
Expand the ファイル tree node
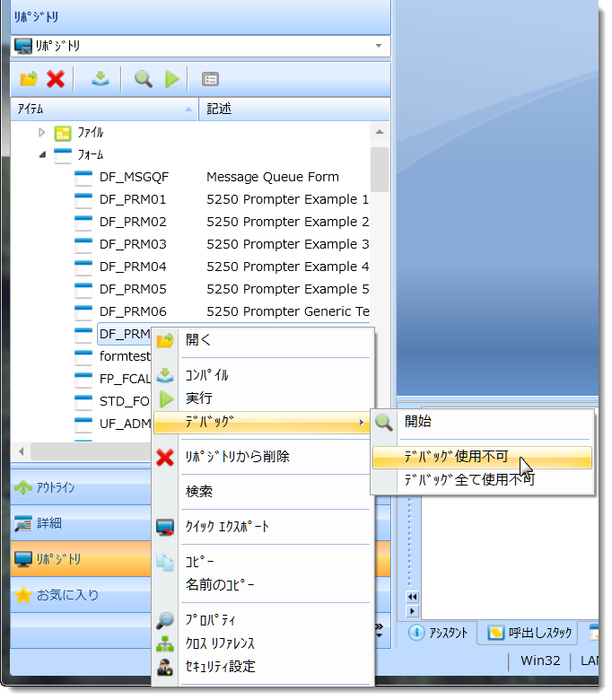point(41,132)
